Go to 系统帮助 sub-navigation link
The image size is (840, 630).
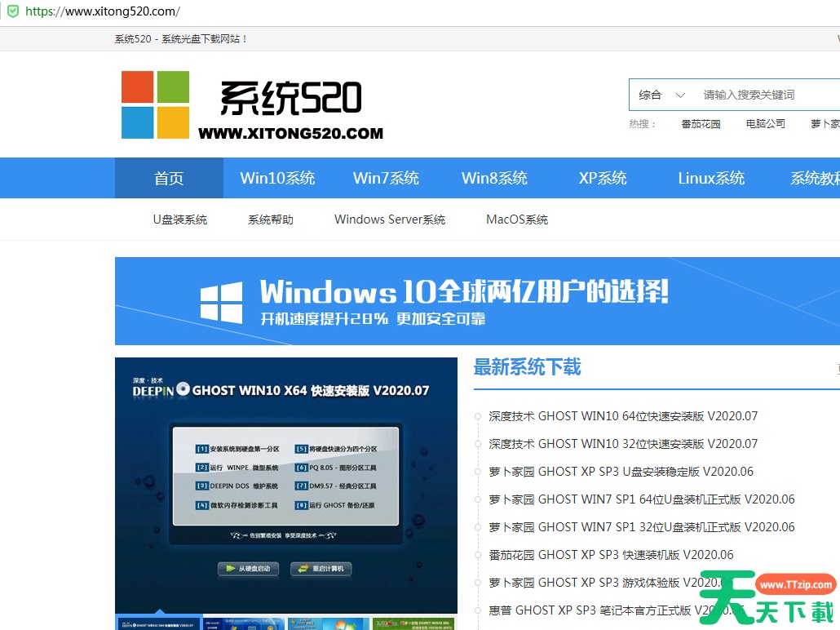click(271, 220)
